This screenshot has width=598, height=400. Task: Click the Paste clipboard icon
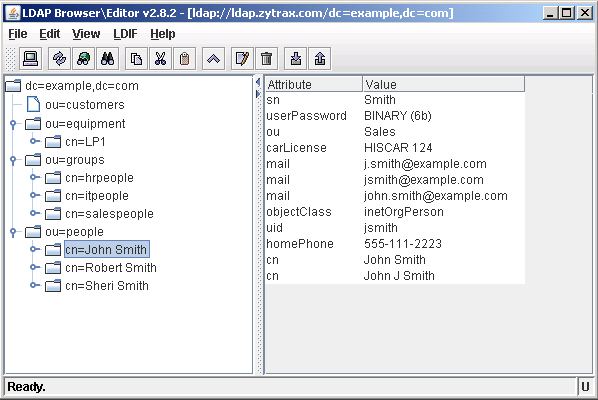tap(185, 59)
